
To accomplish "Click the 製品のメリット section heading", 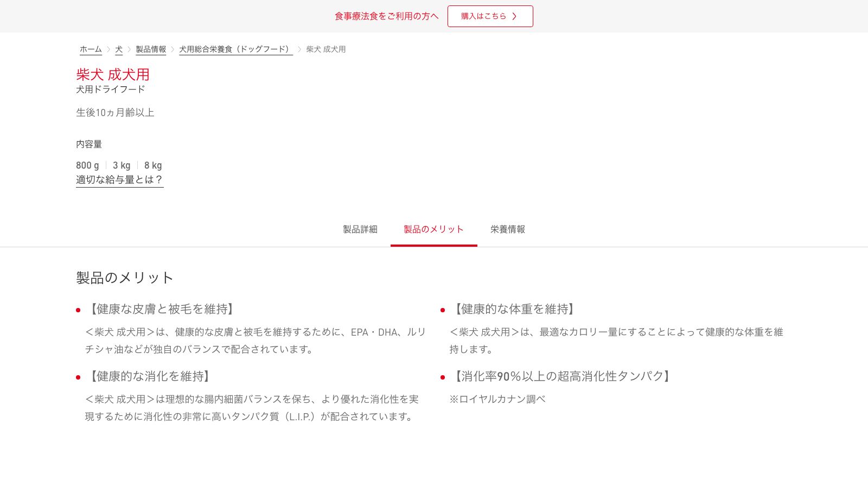I will 125,278.
